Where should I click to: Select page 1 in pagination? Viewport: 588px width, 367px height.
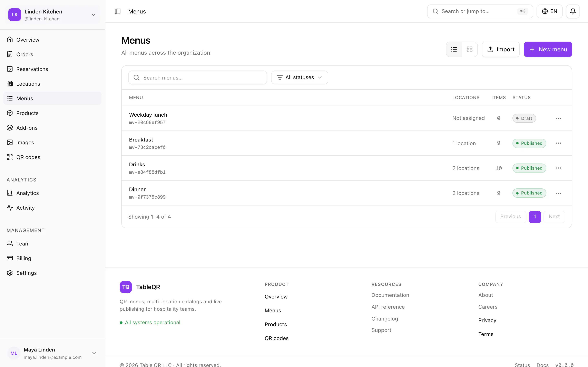tap(535, 217)
